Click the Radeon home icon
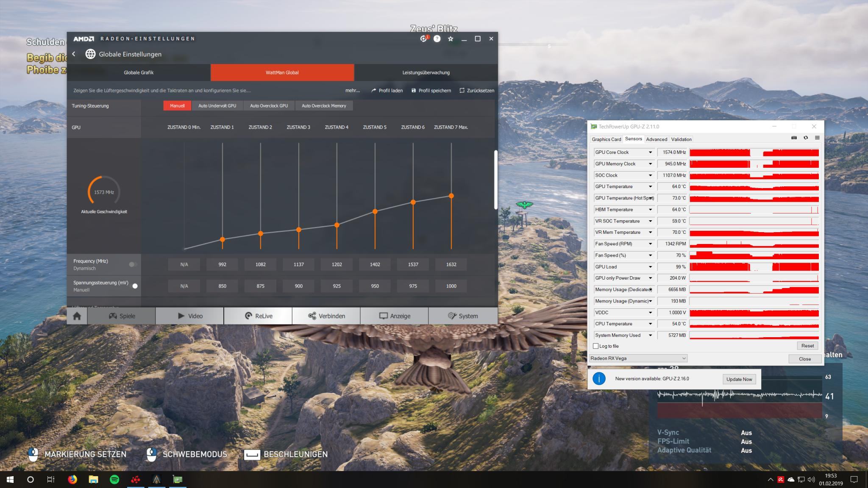 [77, 316]
